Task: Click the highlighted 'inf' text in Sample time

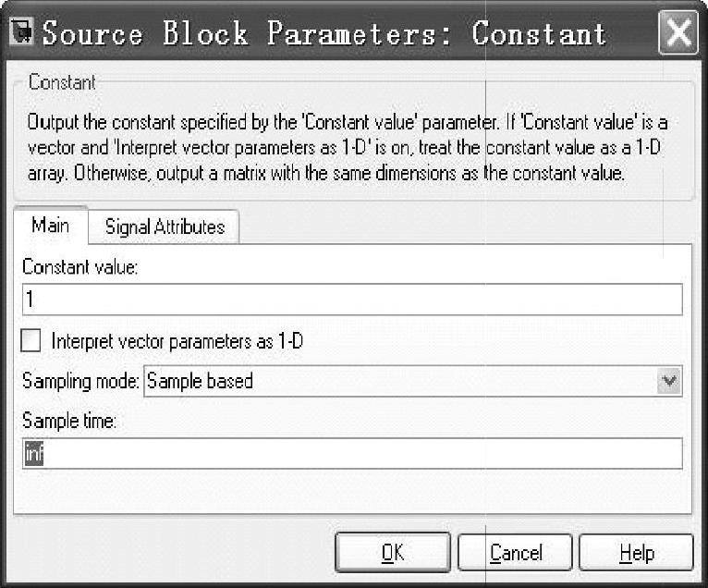Action: pos(33,454)
